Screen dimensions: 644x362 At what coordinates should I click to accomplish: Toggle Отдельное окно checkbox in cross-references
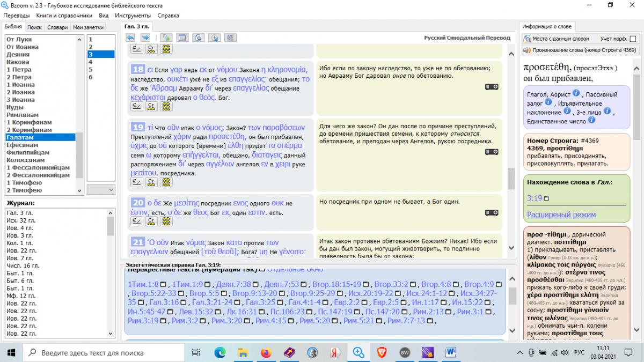click(262, 269)
